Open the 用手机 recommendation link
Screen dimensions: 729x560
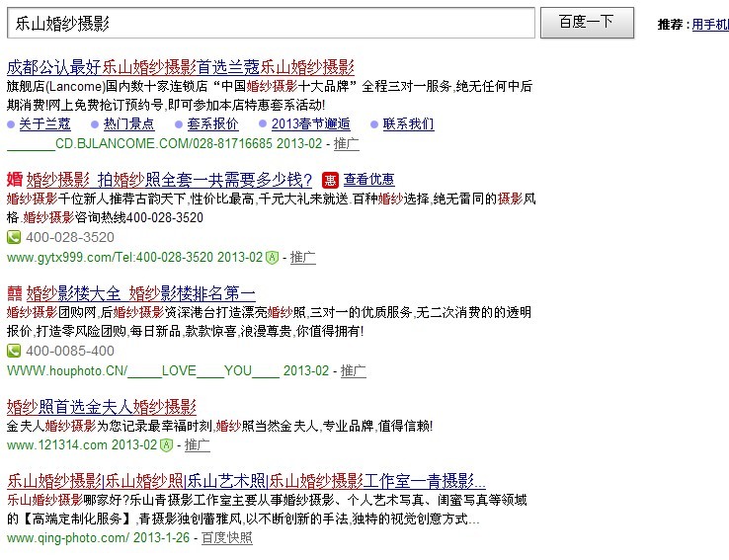[710, 24]
